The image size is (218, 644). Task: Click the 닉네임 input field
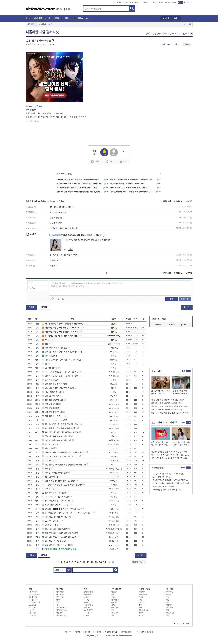pyautogui.click(x=38, y=283)
